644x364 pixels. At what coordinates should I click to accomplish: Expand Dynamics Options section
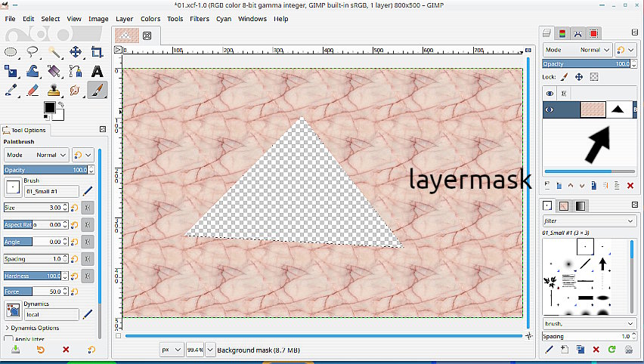click(x=32, y=328)
